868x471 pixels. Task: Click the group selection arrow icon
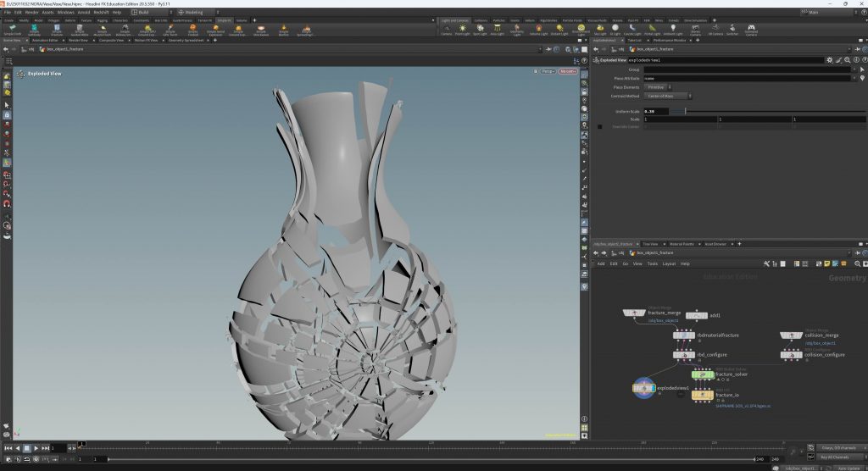point(861,69)
